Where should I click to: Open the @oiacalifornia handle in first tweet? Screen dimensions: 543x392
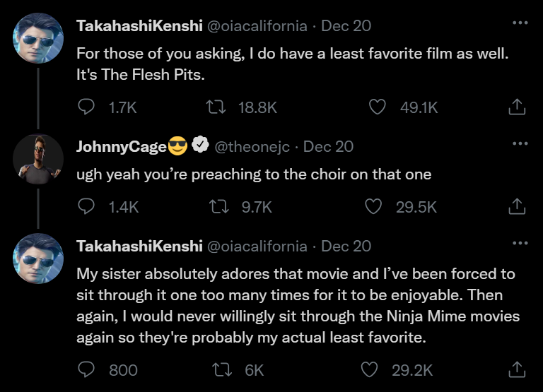256,26
